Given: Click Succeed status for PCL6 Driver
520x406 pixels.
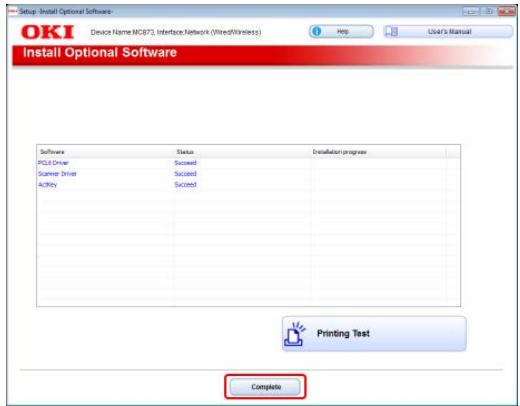Looking at the screenshot, I should click(x=185, y=163).
